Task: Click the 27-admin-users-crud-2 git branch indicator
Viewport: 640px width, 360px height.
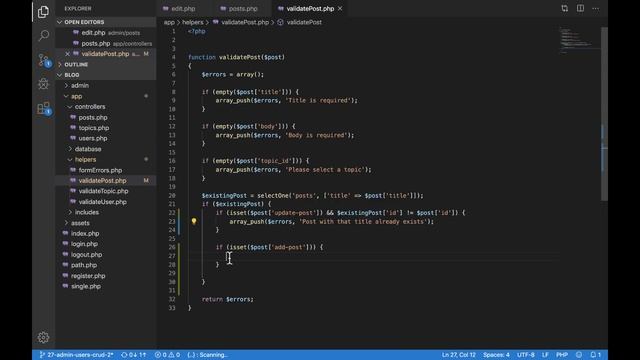Action: click(x=76, y=355)
